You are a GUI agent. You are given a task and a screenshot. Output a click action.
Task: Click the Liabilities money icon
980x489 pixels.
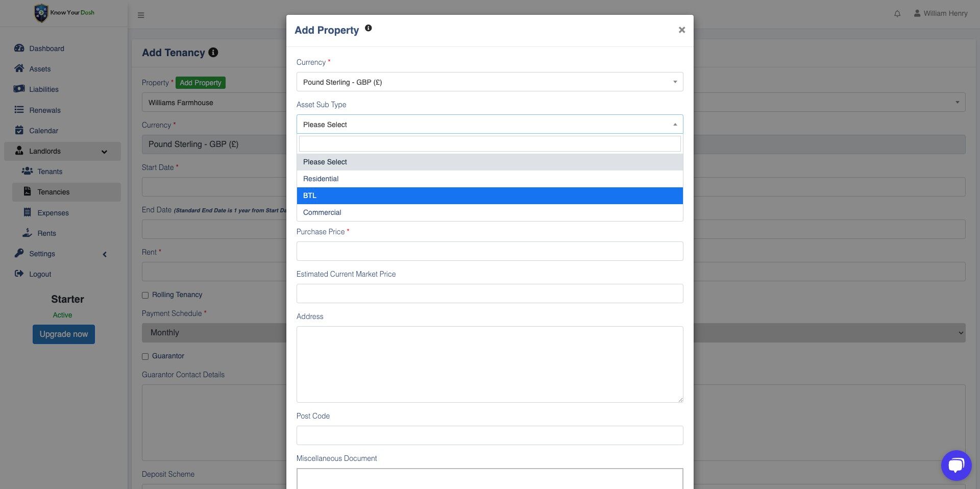click(19, 89)
